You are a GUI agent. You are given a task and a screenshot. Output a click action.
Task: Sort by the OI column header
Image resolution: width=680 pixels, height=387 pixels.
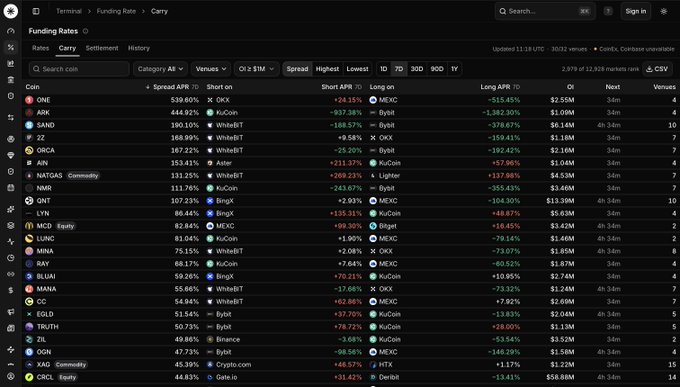click(x=570, y=87)
